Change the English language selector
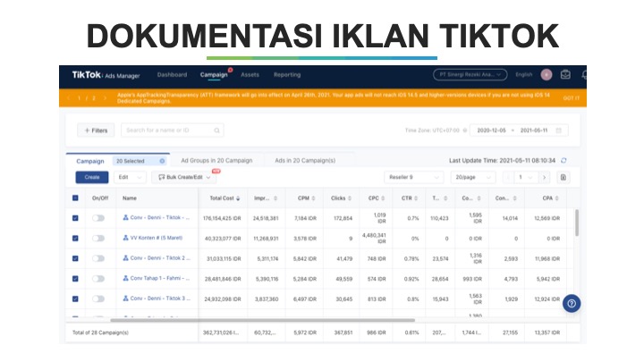The width and height of the screenshot is (644, 362). click(x=523, y=75)
